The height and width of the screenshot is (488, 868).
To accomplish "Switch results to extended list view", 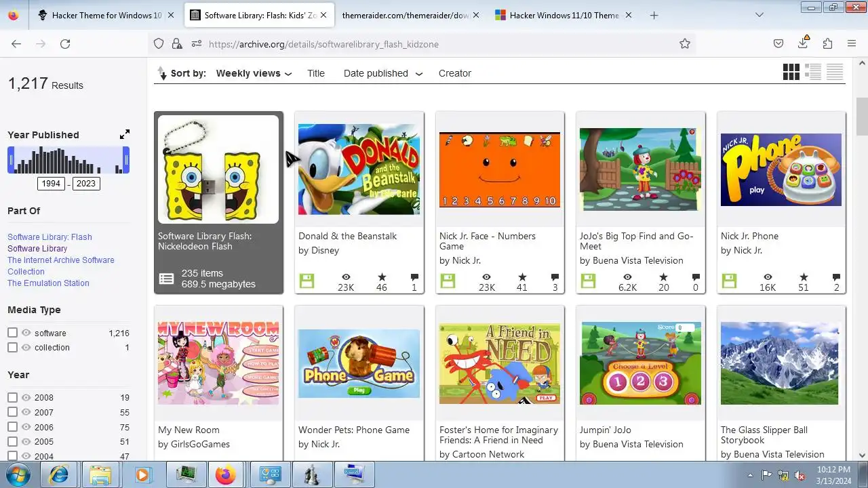I will 812,72.
